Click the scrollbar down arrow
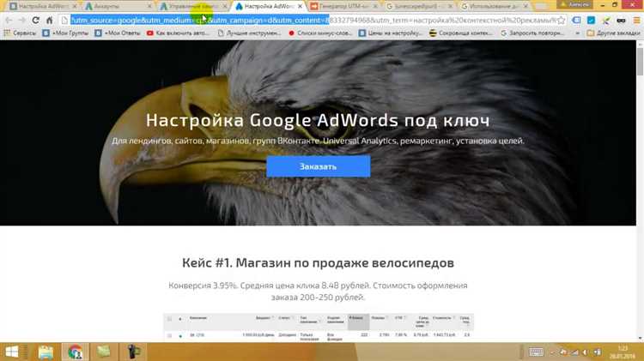The height and width of the screenshot is (361, 644). point(640,339)
